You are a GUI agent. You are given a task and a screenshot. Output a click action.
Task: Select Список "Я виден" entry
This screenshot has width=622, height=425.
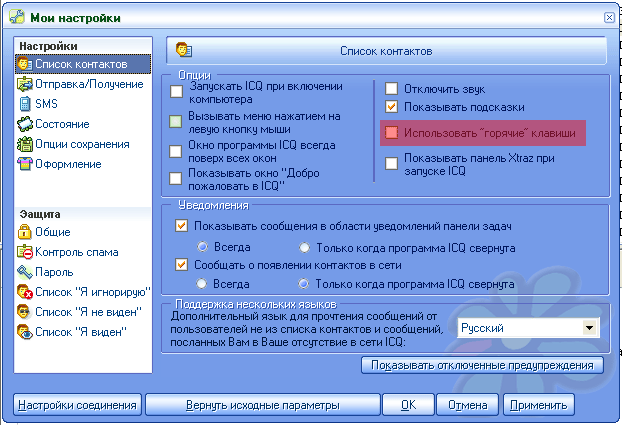pos(72,332)
